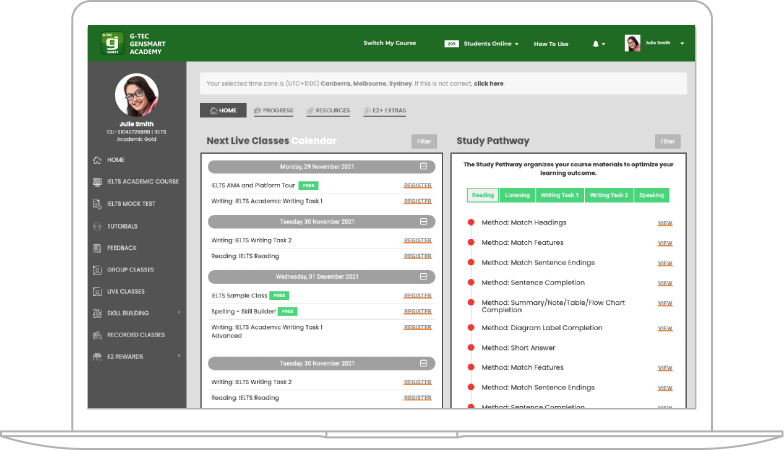Click the FREE badge on IELTS AMA and Platform Tour
Screen dimensions: 784x450
click(x=308, y=186)
